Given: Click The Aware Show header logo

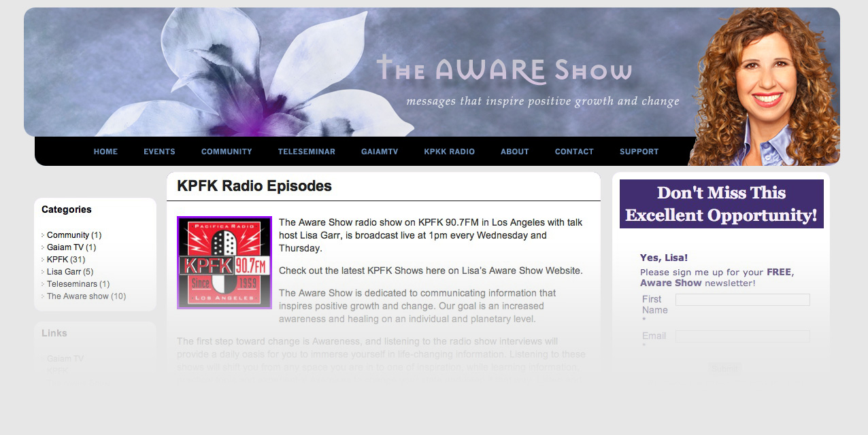Looking at the screenshot, I should [x=504, y=70].
